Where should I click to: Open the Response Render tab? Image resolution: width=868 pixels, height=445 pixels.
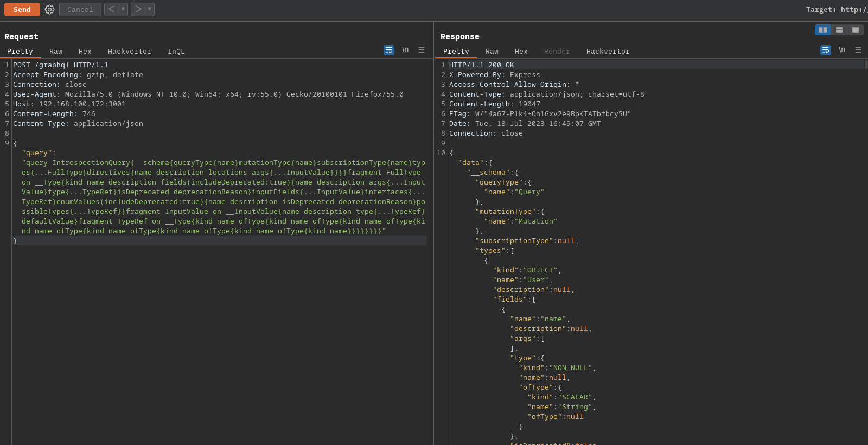point(557,52)
